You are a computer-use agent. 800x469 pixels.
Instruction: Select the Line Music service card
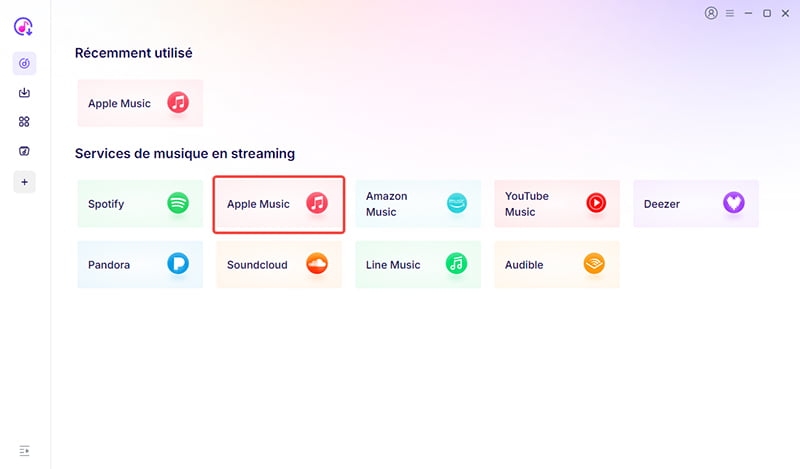[x=418, y=264]
